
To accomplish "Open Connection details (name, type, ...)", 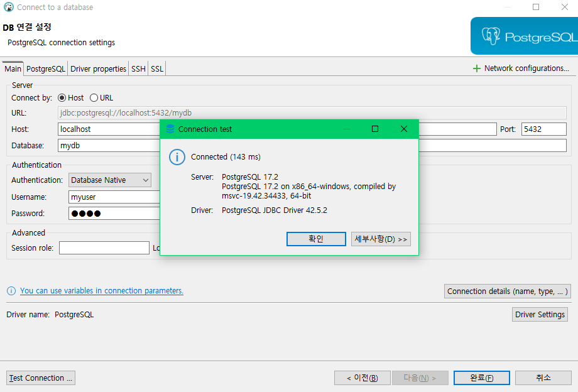I will [x=508, y=291].
